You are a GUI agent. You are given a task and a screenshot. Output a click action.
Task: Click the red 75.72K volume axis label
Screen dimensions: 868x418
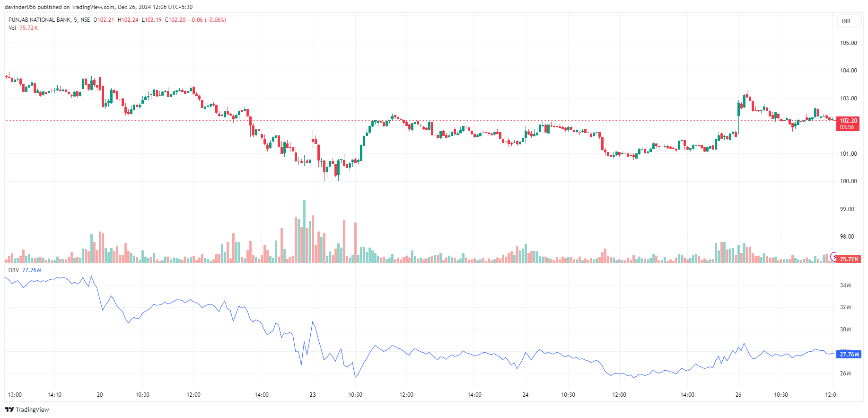pyautogui.click(x=849, y=259)
